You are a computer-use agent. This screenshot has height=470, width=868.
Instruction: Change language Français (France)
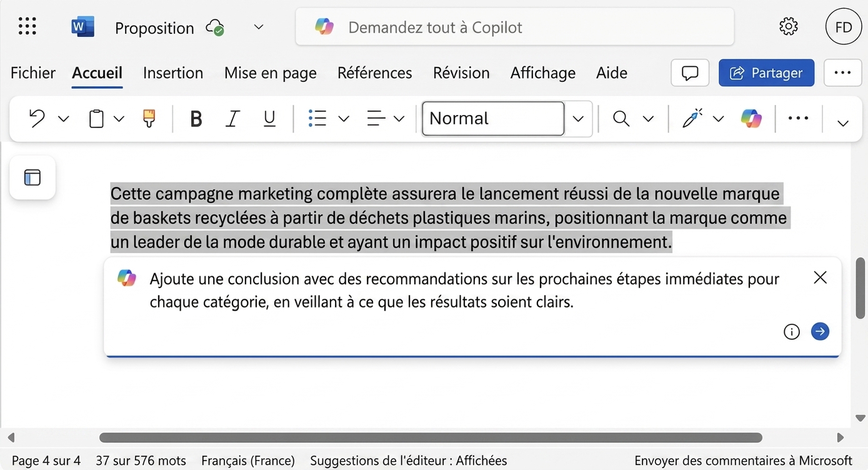point(248,461)
